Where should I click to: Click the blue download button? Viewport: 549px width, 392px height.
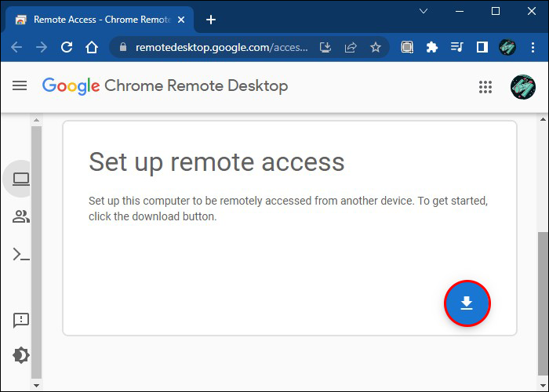tap(467, 303)
